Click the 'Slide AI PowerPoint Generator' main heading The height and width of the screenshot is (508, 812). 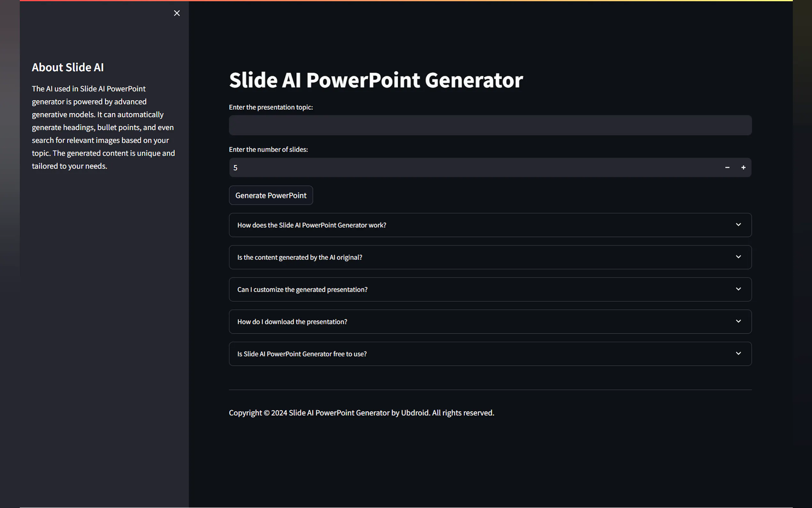pyautogui.click(x=376, y=80)
